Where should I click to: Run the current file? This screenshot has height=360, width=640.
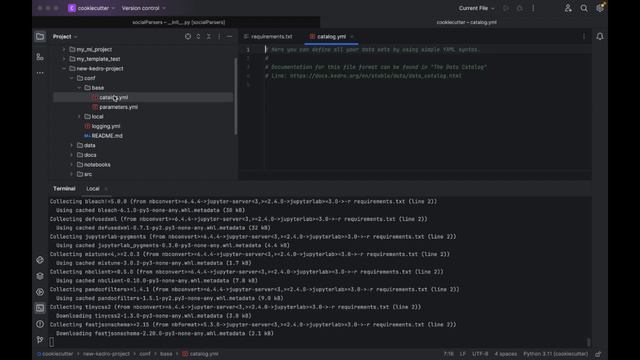tap(506, 8)
